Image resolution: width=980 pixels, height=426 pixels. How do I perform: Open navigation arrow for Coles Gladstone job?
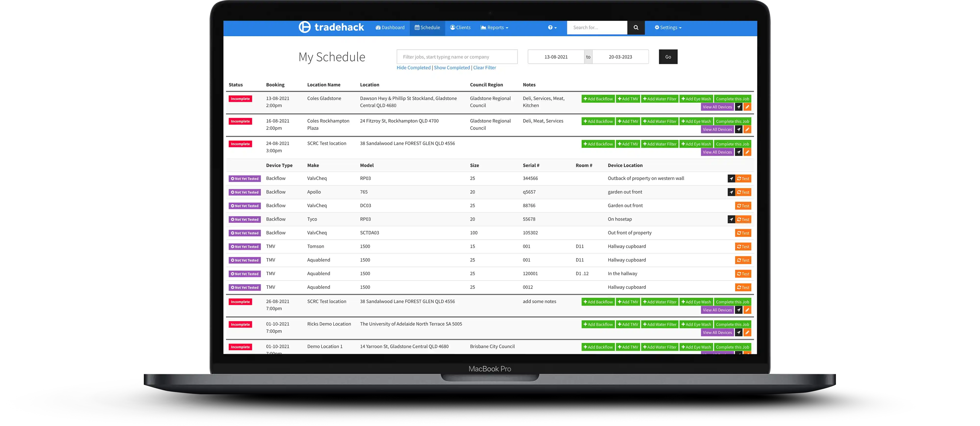pos(738,107)
